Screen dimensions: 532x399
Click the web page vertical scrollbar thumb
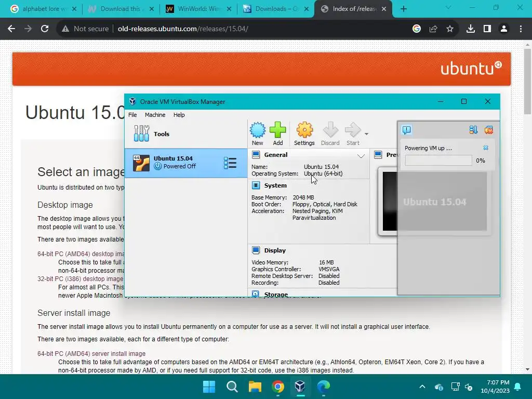528,82
